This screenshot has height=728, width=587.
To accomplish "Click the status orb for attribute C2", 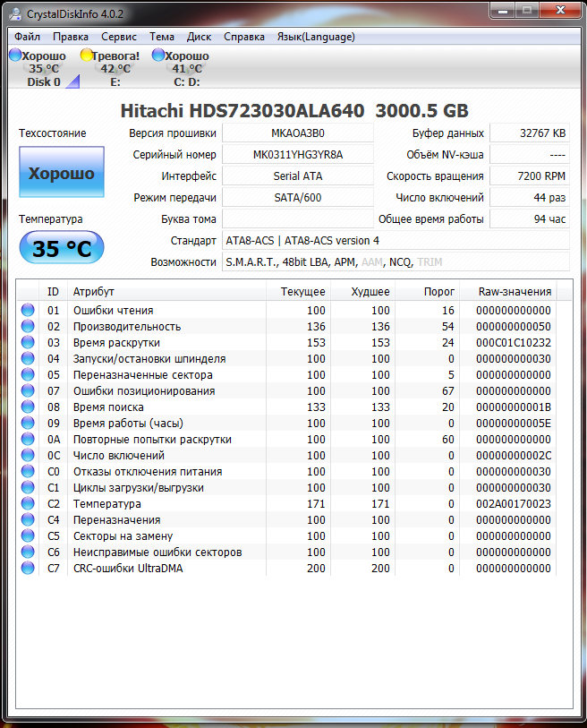I will pyautogui.click(x=28, y=503).
